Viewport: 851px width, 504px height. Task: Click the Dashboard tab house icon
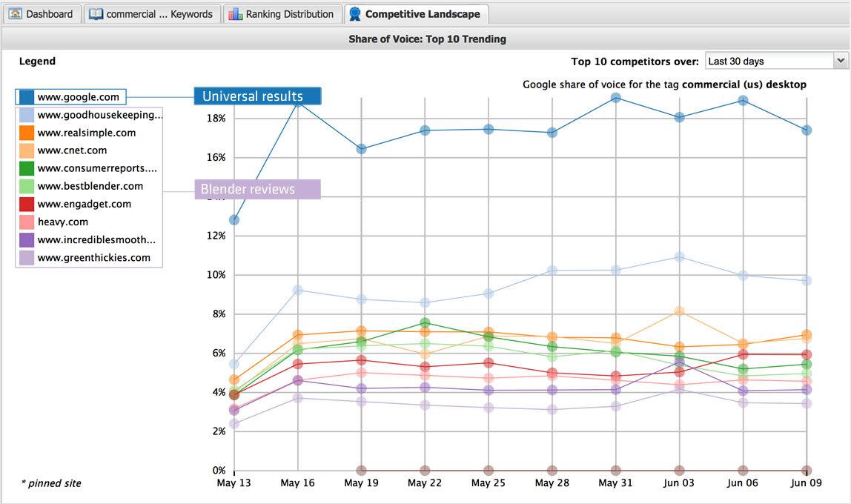[16, 14]
